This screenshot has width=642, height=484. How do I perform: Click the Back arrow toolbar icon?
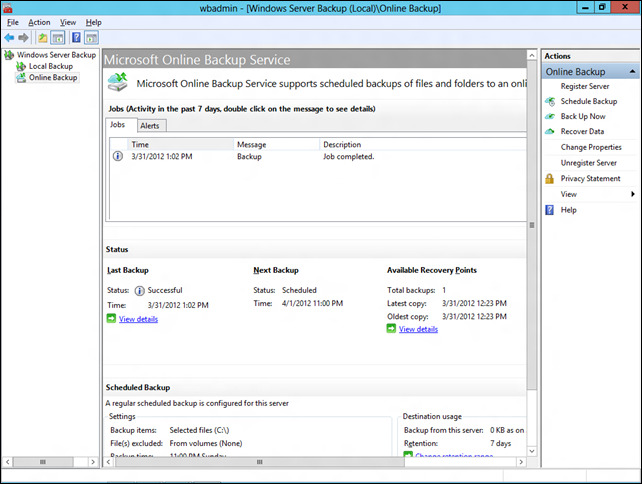pyautogui.click(x=9, y=38)
